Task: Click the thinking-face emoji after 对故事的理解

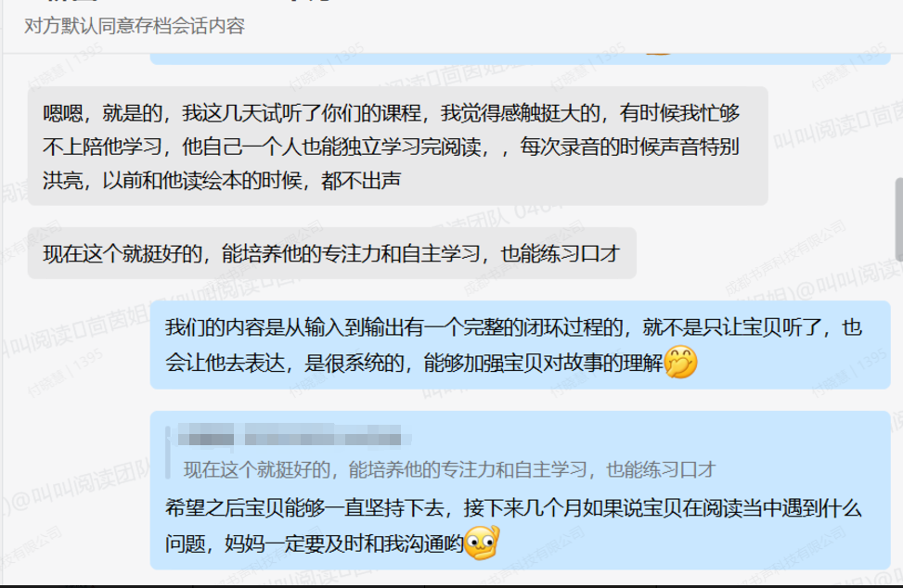Action: (680, 362)
